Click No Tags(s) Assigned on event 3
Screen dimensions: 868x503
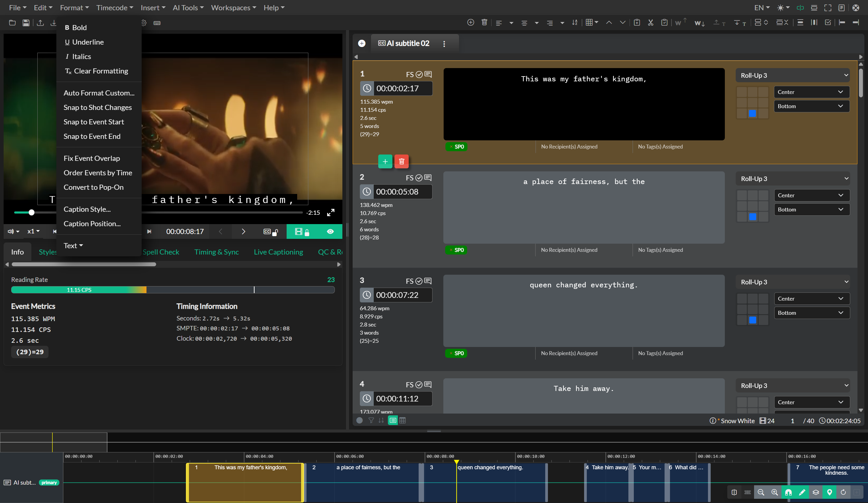pos(660,353)
